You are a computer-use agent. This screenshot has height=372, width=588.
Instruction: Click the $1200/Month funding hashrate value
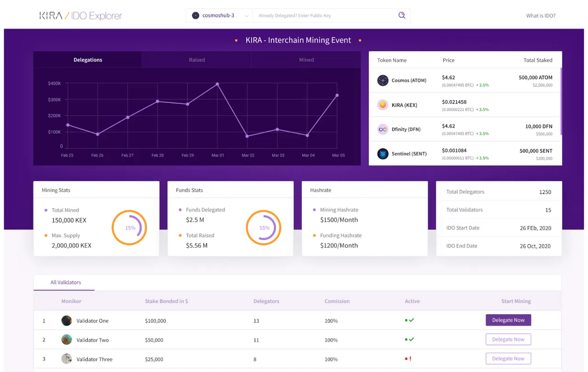pos(339,245)
